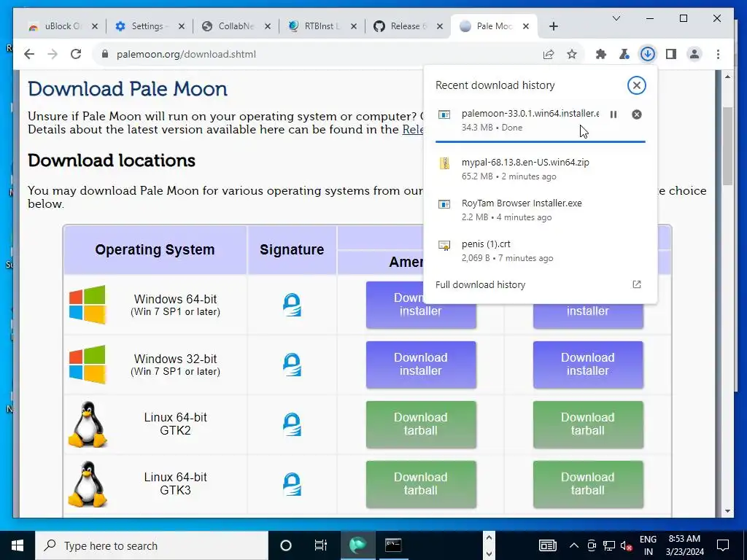Open RoyTam Browser Installer.exe entry
The height and width of the screenshot is (560, 747).
coord(541,210)
